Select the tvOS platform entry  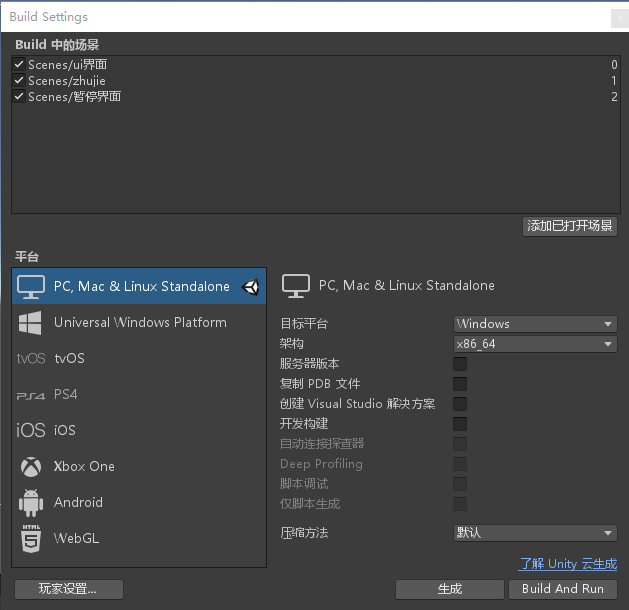click(139, 358)
